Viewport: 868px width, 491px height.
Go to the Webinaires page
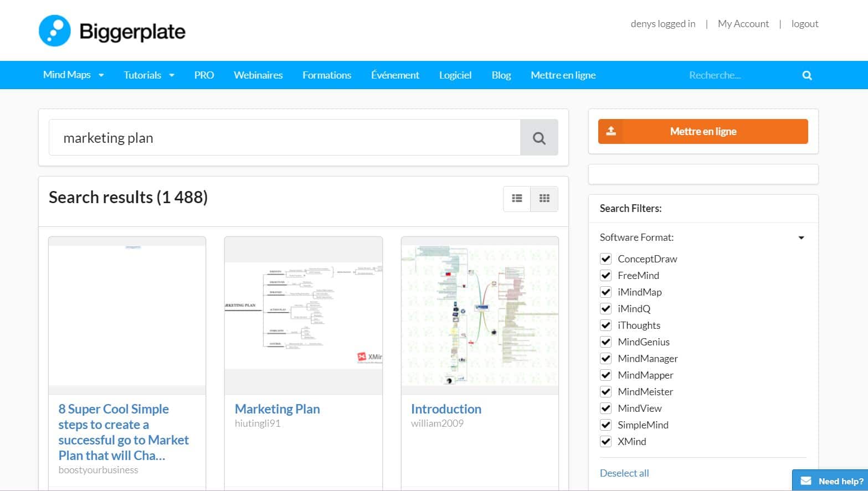(x=258, y=75)
